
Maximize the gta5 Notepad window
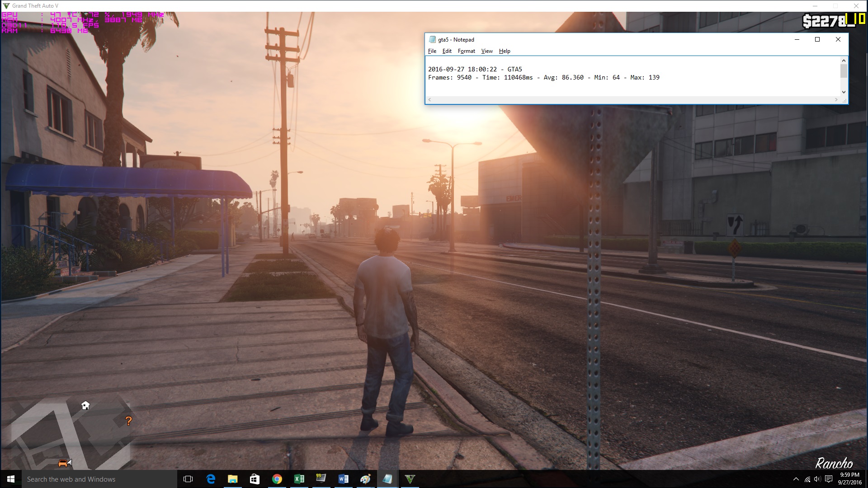point(817,39)
